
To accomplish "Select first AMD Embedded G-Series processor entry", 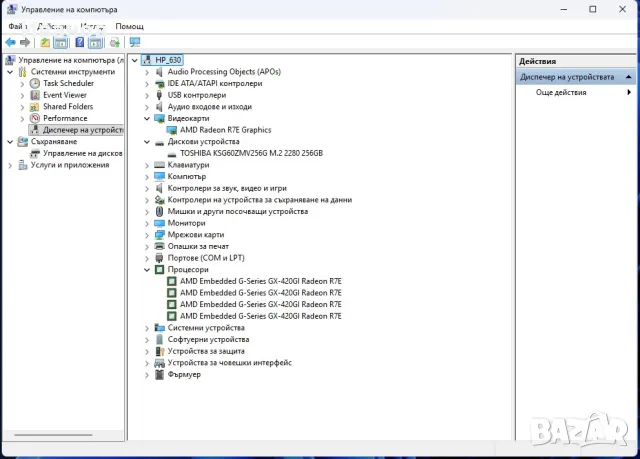I will pos(261,281).
